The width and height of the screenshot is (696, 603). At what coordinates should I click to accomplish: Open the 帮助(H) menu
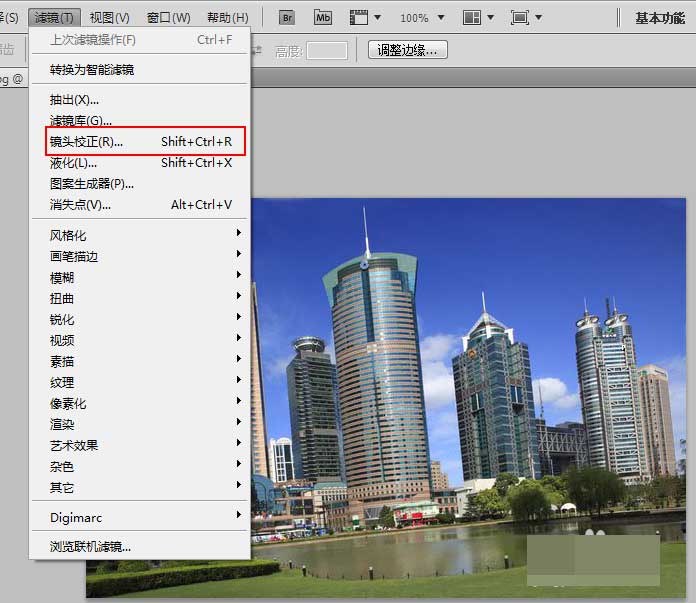click(228, 18)
